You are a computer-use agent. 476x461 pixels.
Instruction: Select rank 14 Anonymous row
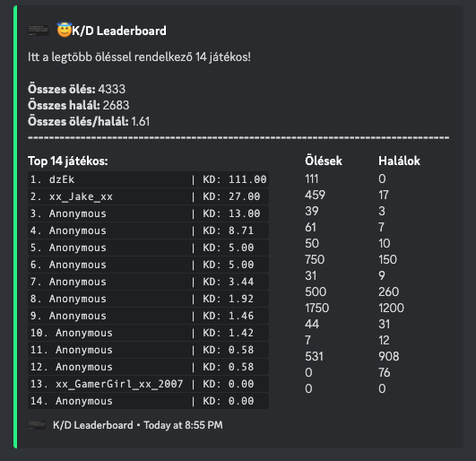pyautogui.click(x=148, y=401)
